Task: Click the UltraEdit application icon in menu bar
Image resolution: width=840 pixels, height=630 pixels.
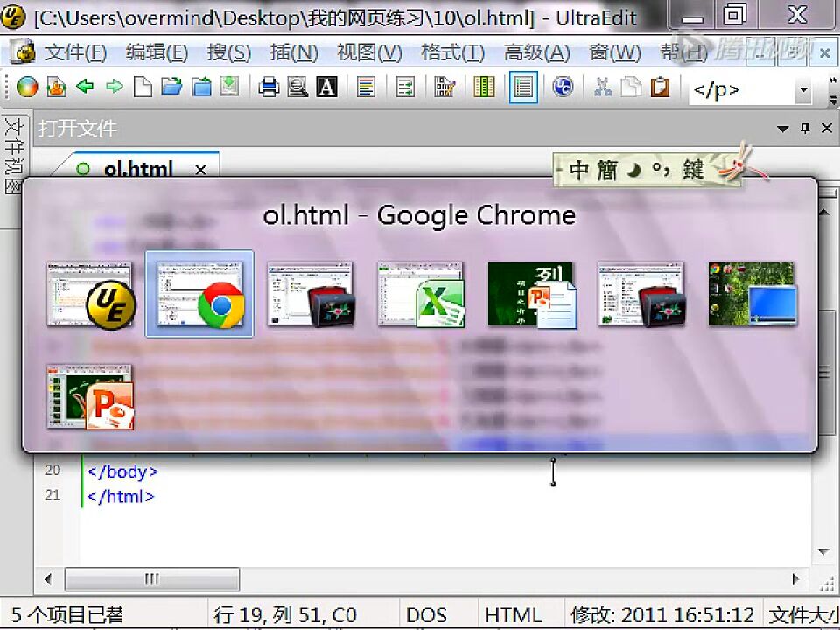Action: [x=23, y=52]
